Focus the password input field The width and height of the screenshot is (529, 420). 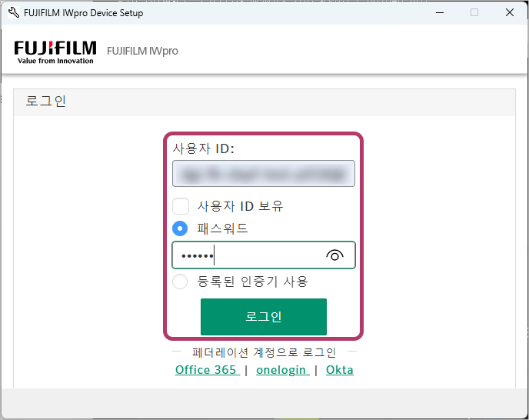click(246, 255)
